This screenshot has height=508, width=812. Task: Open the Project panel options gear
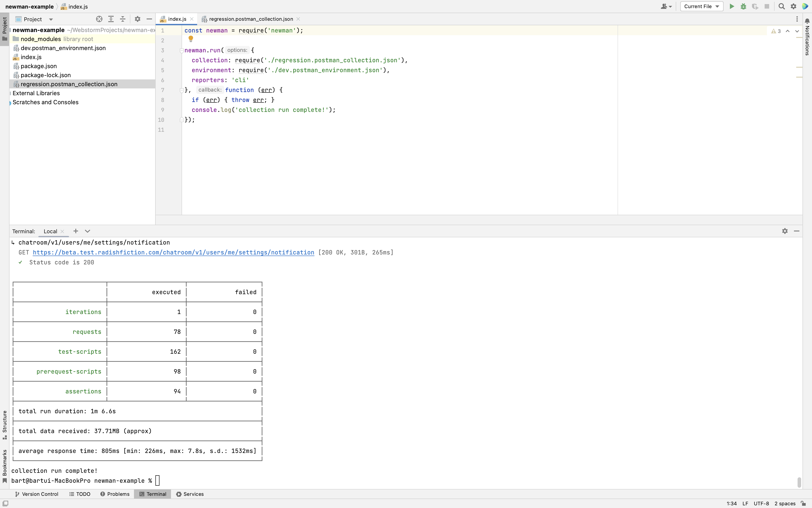pyautogui.click(x=137, y=19)
